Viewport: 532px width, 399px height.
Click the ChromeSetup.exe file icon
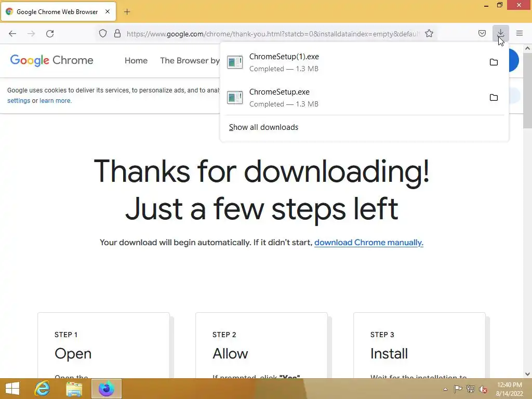235,98
